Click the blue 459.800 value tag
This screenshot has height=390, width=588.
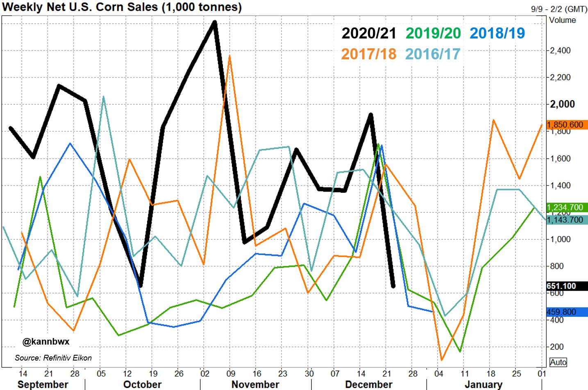tap(567, 312)
